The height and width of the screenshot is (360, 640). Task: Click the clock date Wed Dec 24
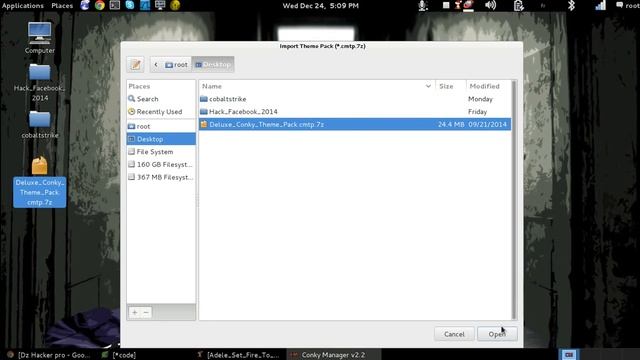point(320,5)
